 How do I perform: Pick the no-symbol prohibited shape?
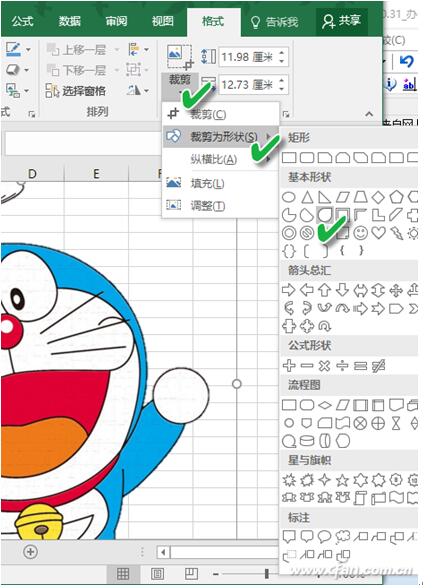pyautogui.click(x=307, y=233)
